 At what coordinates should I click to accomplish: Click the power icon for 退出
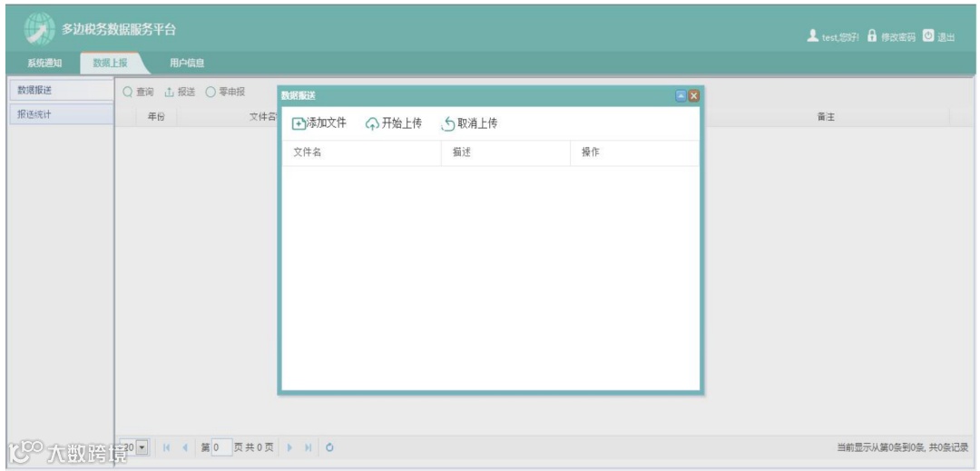[928, 35]
